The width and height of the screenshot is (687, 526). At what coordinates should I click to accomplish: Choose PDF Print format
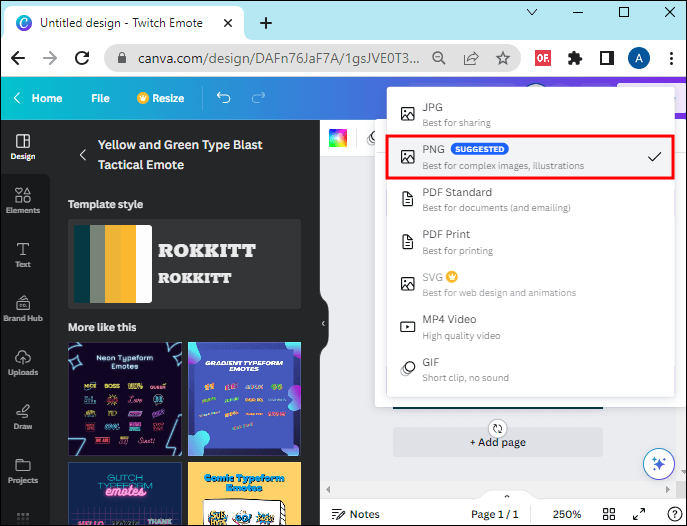(530, 242)
